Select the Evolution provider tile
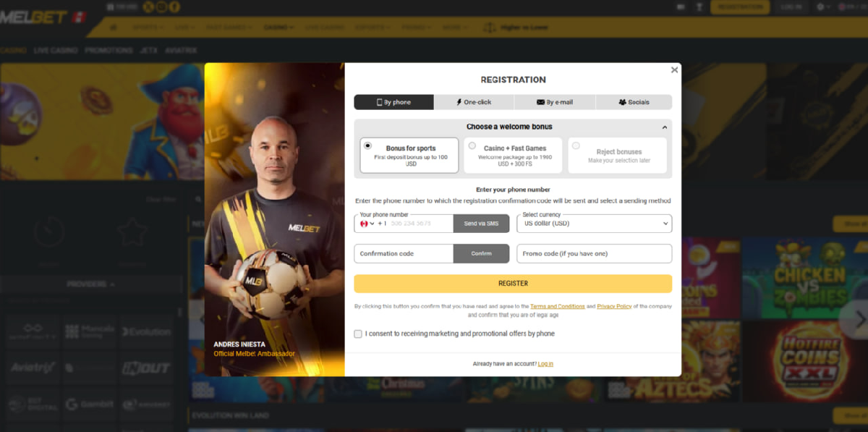Image resolution: width=868 pixels, height=432 pixels. 146,332
